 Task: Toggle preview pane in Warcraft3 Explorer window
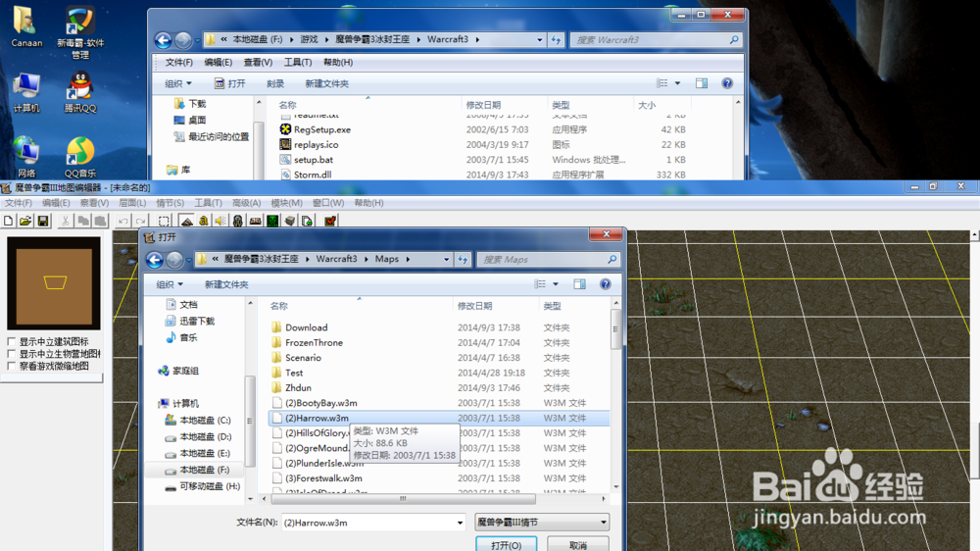click(x=702, y=83)
